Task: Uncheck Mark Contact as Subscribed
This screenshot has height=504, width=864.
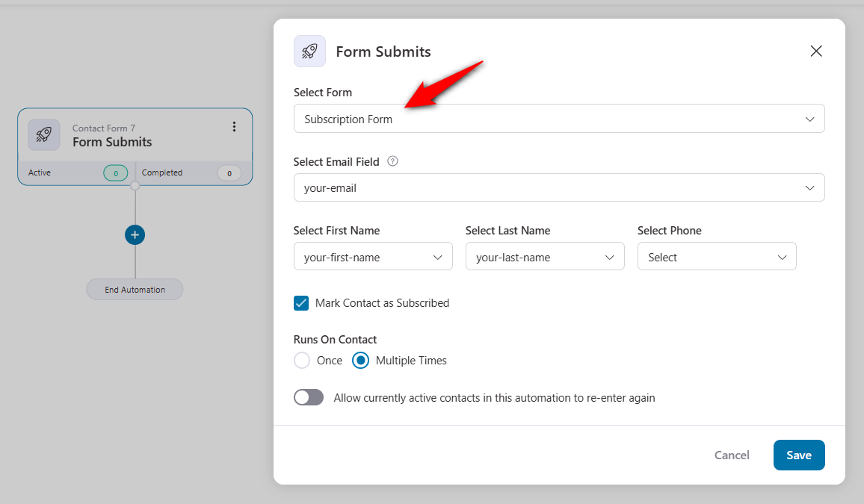Action: 301,303
